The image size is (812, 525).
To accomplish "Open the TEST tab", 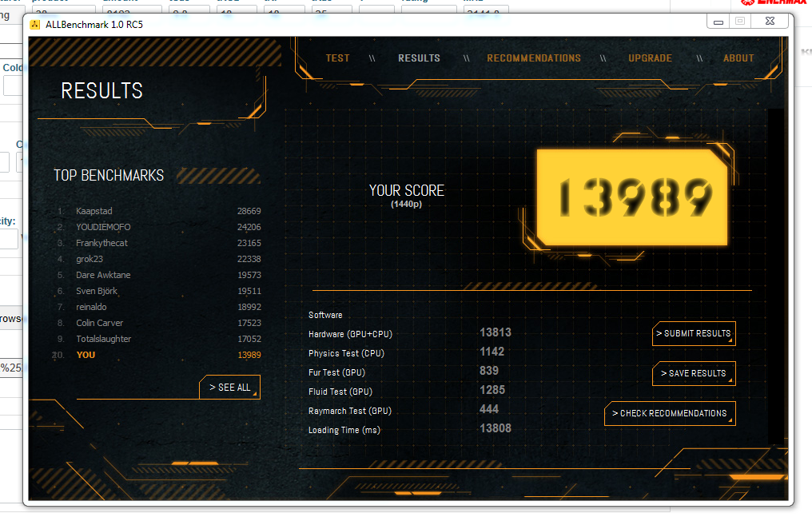I will point(337,58).
